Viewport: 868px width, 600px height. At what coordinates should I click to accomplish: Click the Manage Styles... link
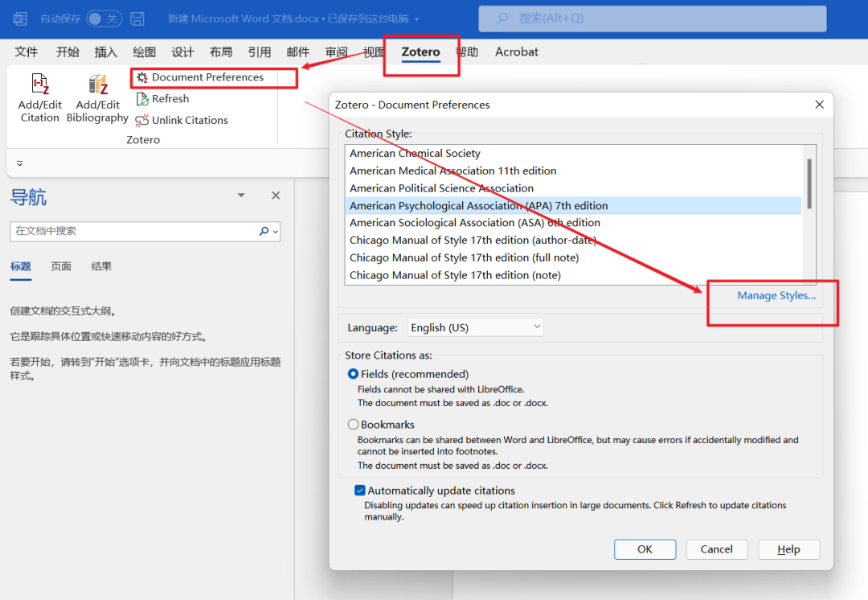[776, 295]
